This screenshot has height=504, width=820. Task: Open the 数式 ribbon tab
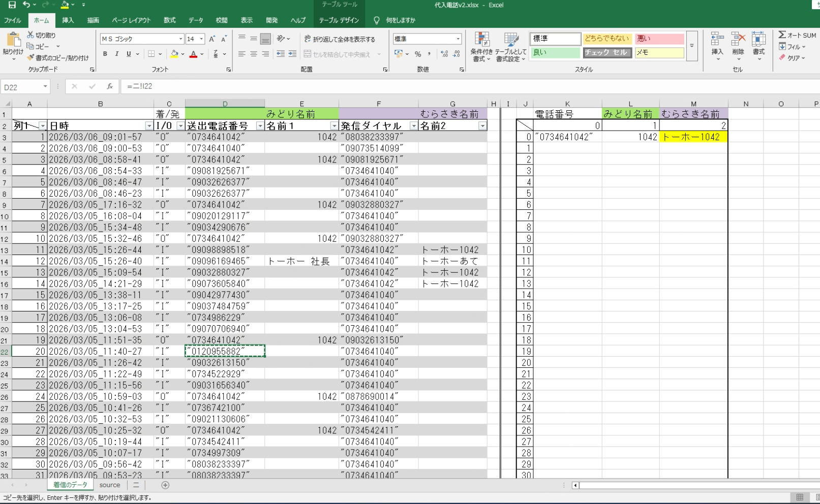[169, 20]
